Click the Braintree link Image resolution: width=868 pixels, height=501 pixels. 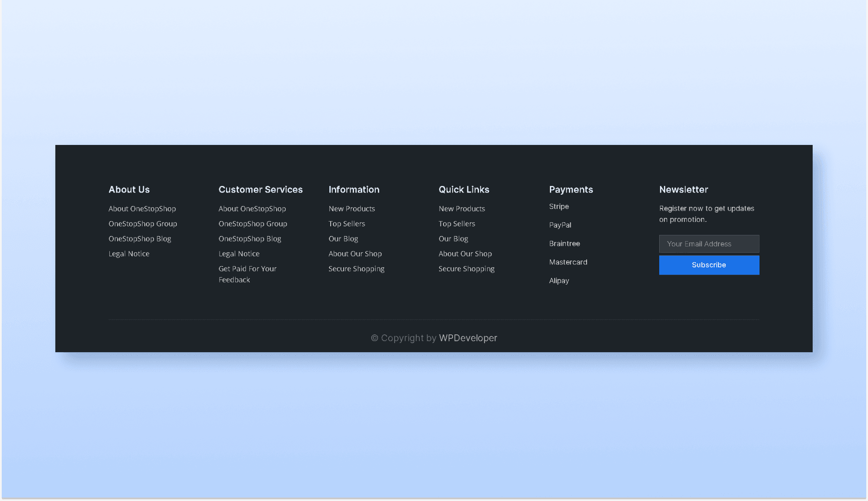click(565, 244)
